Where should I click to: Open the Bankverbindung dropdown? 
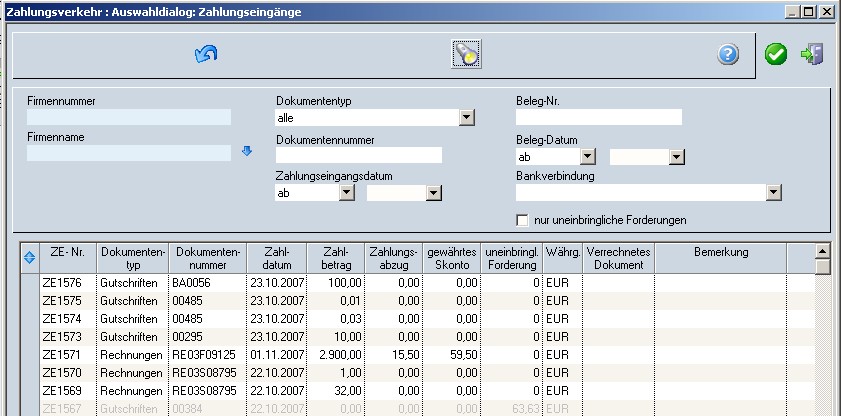click(x=773, y=193)
